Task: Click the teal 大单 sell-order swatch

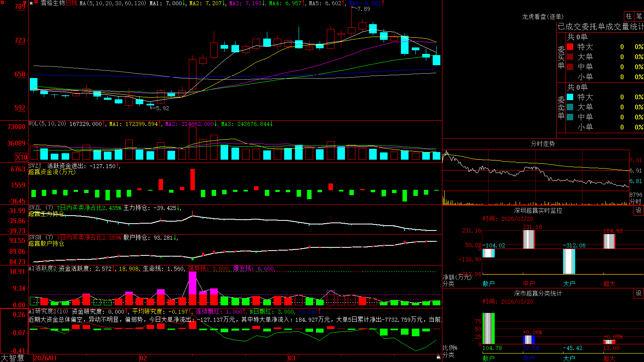Action: pyautogui.click(x=570, y=107)
